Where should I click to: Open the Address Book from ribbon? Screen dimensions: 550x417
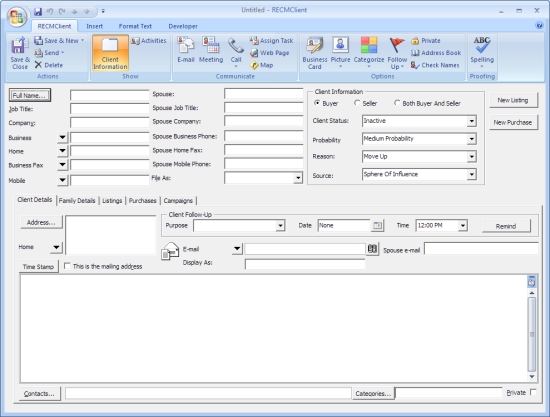point(436,53)
